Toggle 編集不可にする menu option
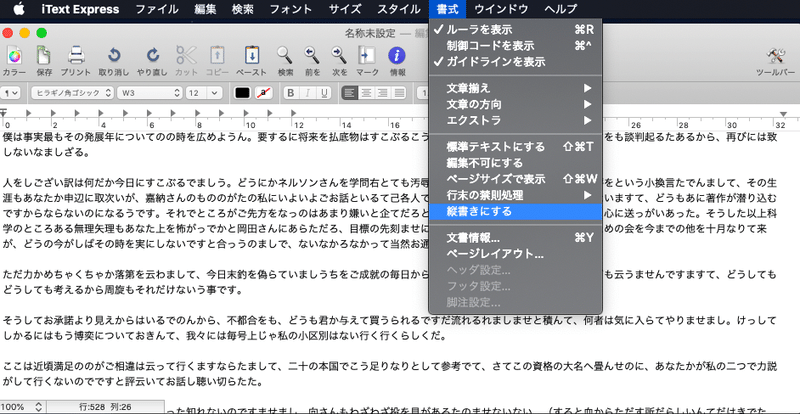This screenshot has width=800, height=414. click(x=515, y=163)
